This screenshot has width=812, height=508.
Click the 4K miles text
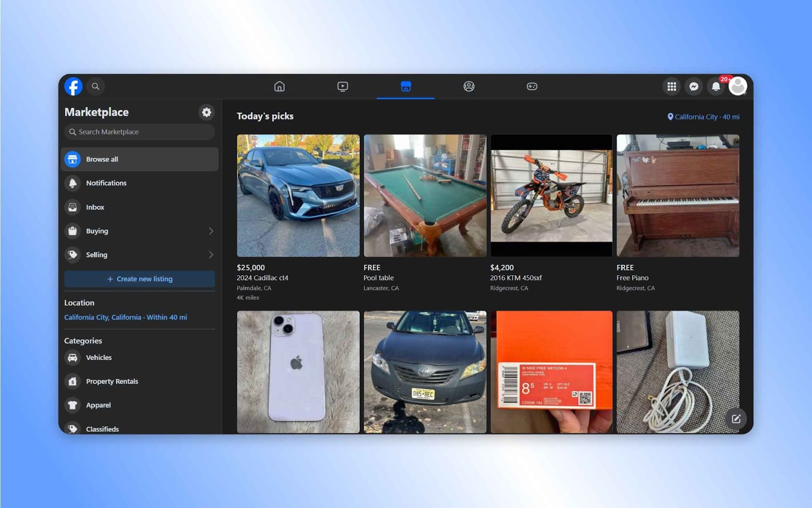[248, 298]
